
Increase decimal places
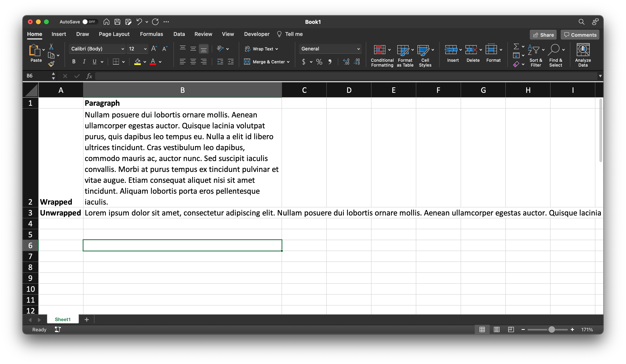pos(346,62)
